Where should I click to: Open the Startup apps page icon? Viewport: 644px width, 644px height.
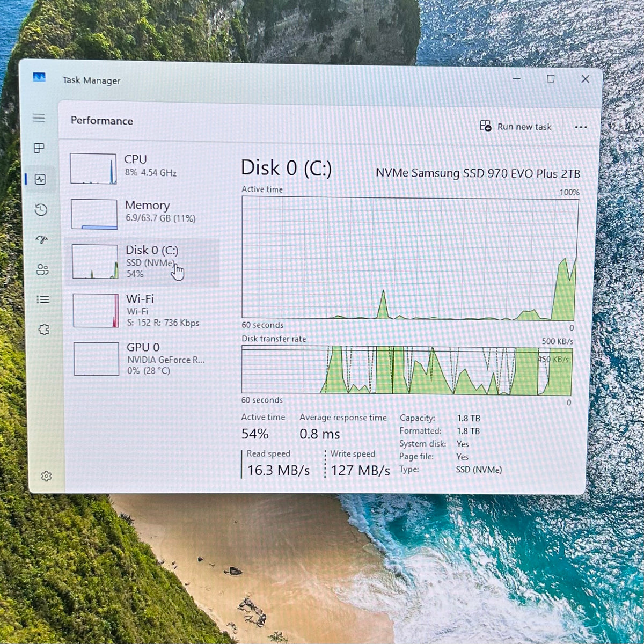point(42,239)
